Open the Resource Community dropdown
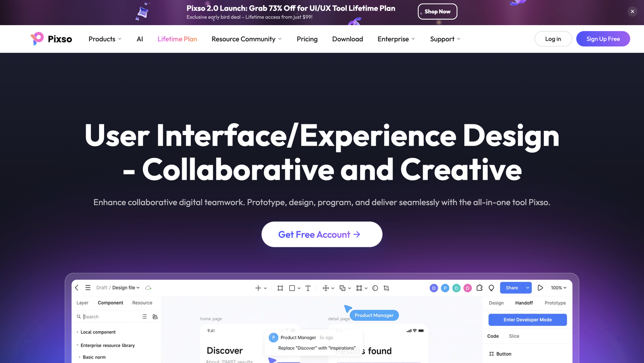 coord(247,39)
